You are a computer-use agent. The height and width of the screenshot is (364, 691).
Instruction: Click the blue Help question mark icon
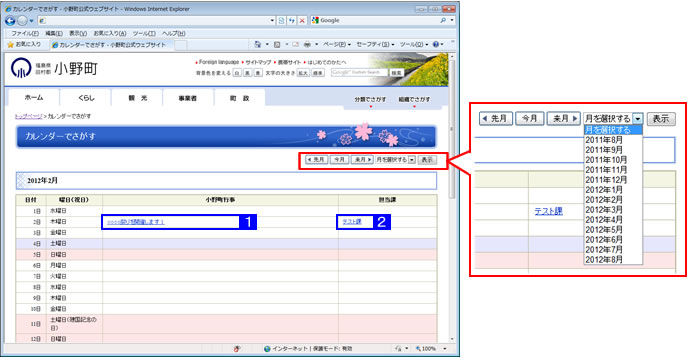pyautogui.click(x=435, y=45)
